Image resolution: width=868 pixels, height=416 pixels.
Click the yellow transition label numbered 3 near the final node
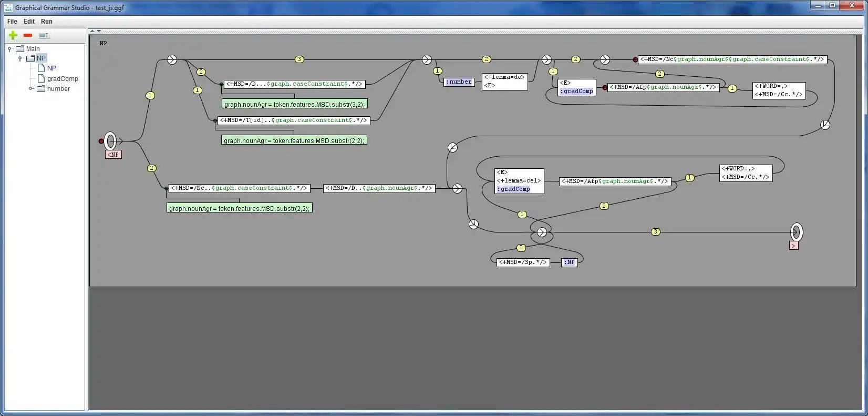tap(655, 232)
